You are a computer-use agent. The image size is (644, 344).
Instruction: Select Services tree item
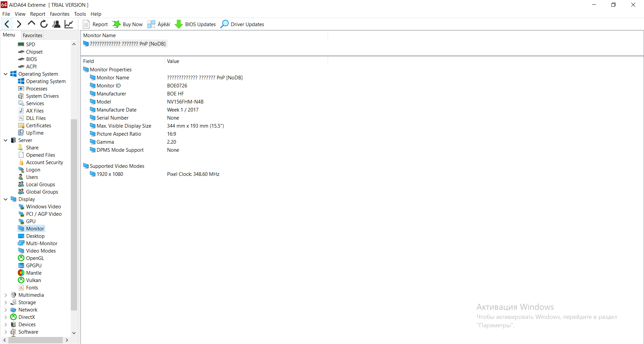tap(31, 104)
